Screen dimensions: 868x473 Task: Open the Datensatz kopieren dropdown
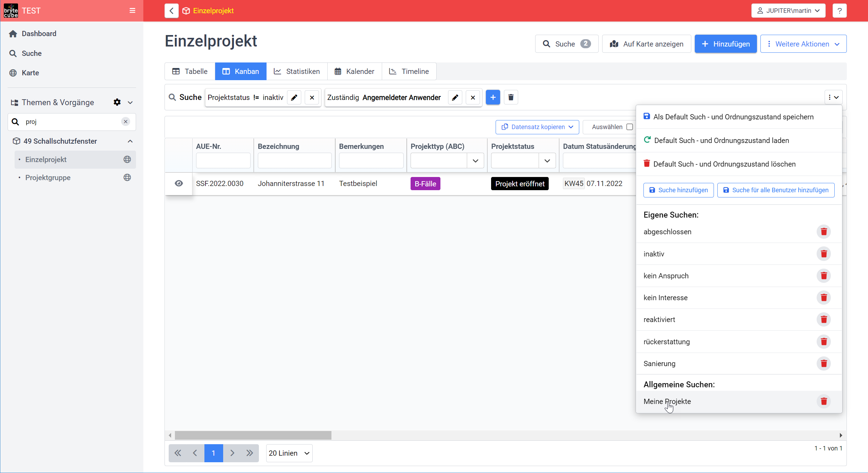(x=537, y=127)
